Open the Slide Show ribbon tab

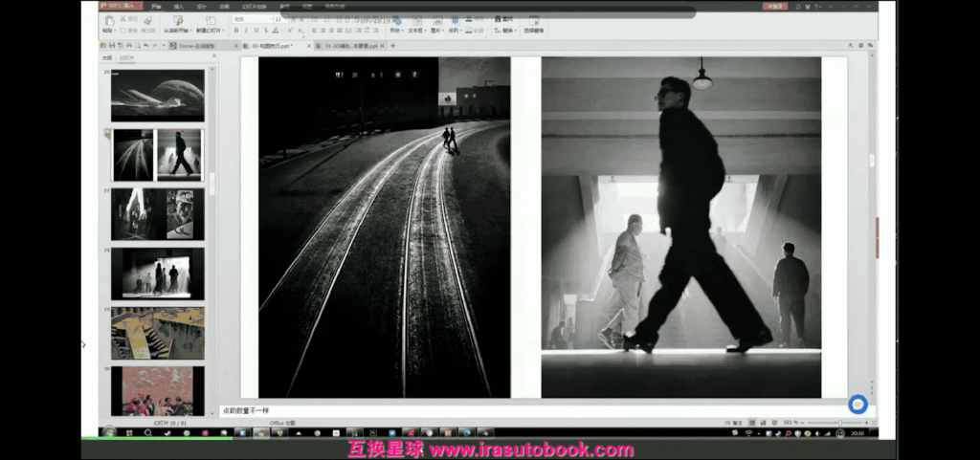coord(254,6)
